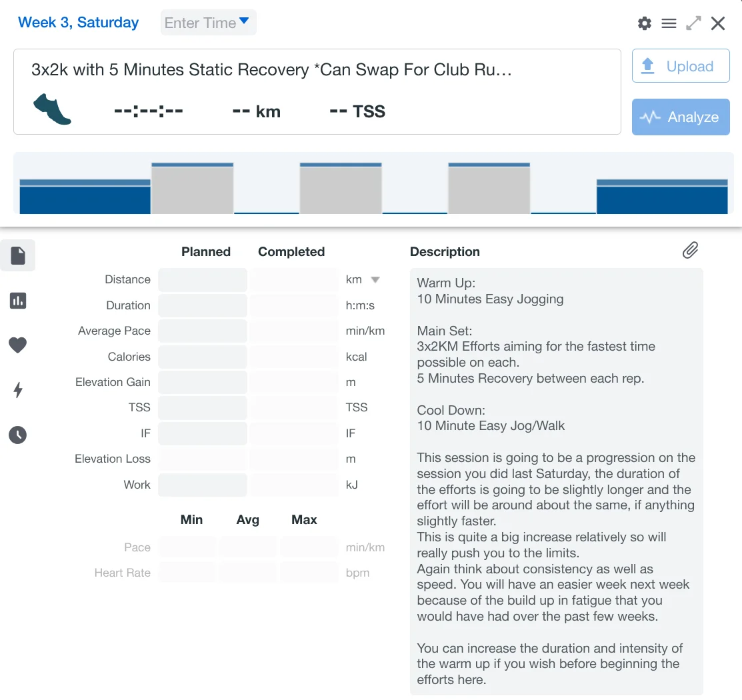This screenshot has width=742, height=700.
Task: Select the first gray interval block in chart
Action: click(192, 189)
